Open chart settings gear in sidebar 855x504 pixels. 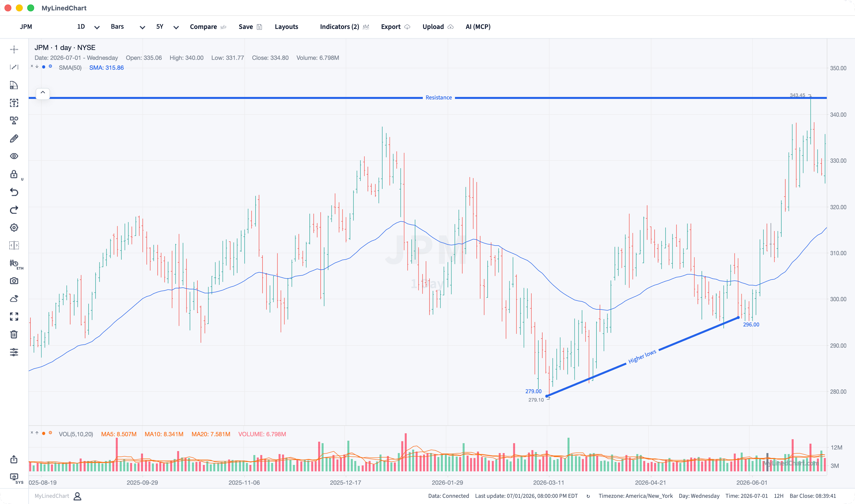tap(14, 228)
